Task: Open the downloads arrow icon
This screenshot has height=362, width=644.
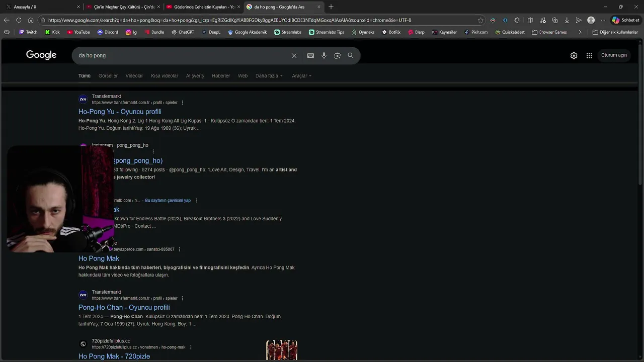Action: [x=567, y=20]
